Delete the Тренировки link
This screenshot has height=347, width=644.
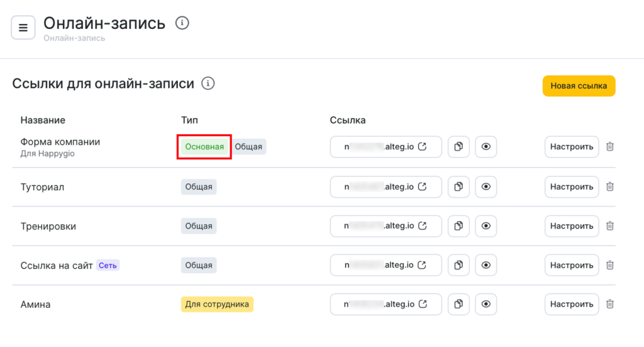point(609,225)
